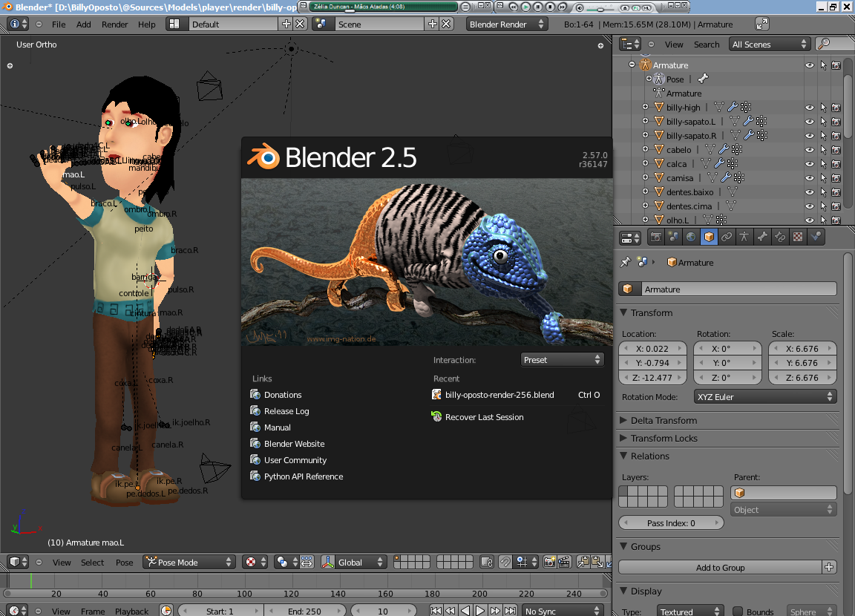
Task: Open the Object properties tab (orange cube)
Action: coord(709,237)
